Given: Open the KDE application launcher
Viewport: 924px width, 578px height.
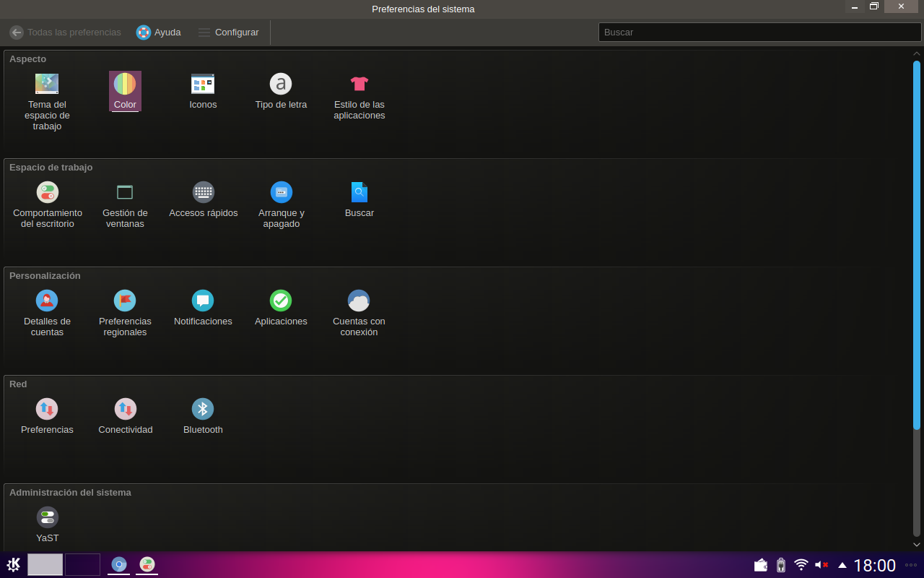Looking at the screenshot, I should (x=13, y=564).
